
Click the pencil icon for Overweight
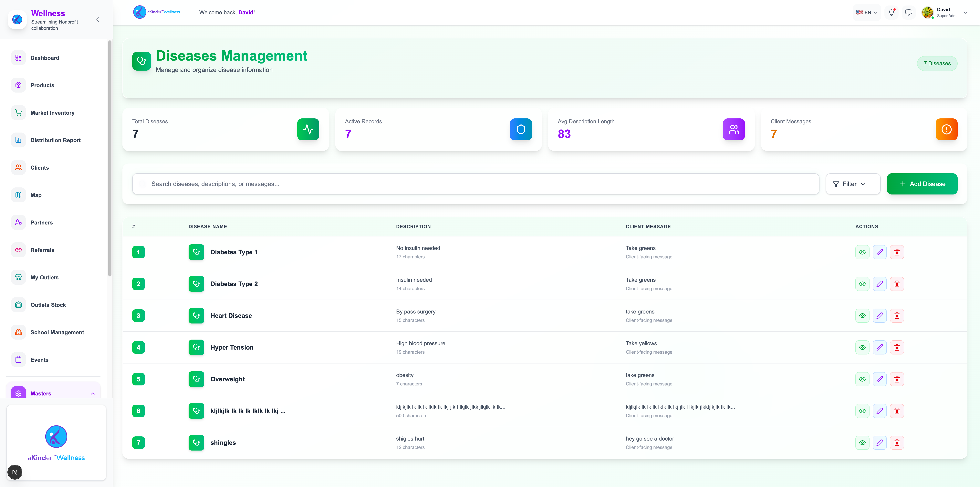880,379
